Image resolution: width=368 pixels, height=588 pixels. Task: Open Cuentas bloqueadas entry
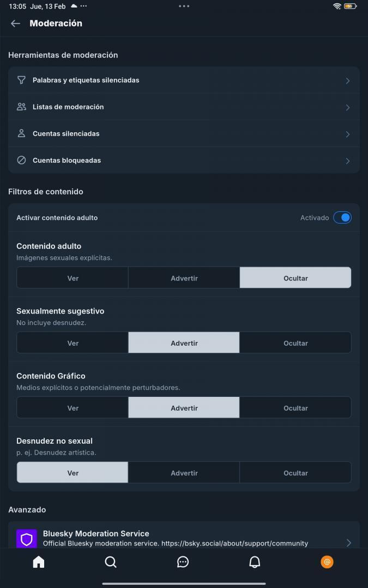click(67, 160)
